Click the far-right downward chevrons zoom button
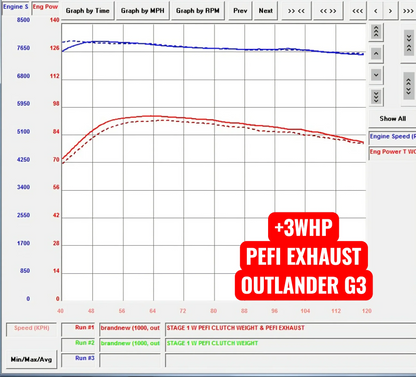The width and height of the screenshot is (416, 377). coord(409,42)
